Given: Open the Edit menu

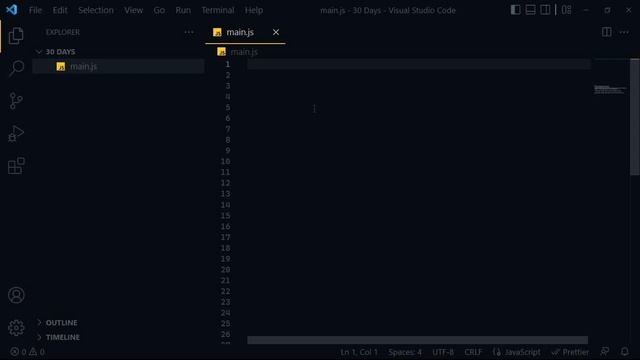Looking at the screenshot, I should tap(60, 10).
